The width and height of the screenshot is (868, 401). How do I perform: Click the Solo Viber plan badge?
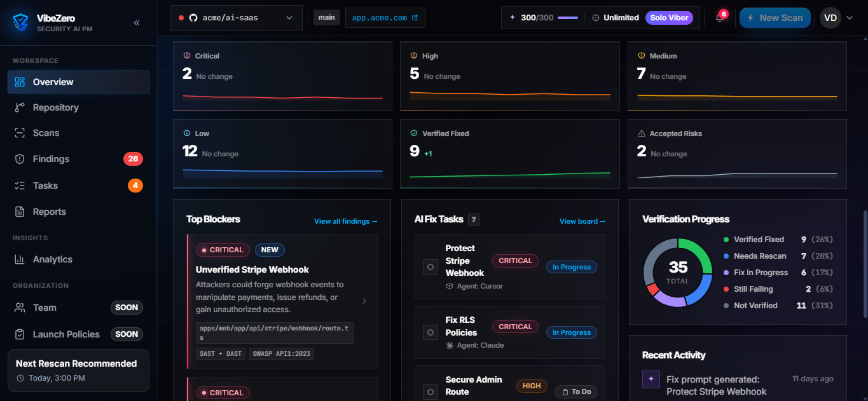tap(669, 18)
